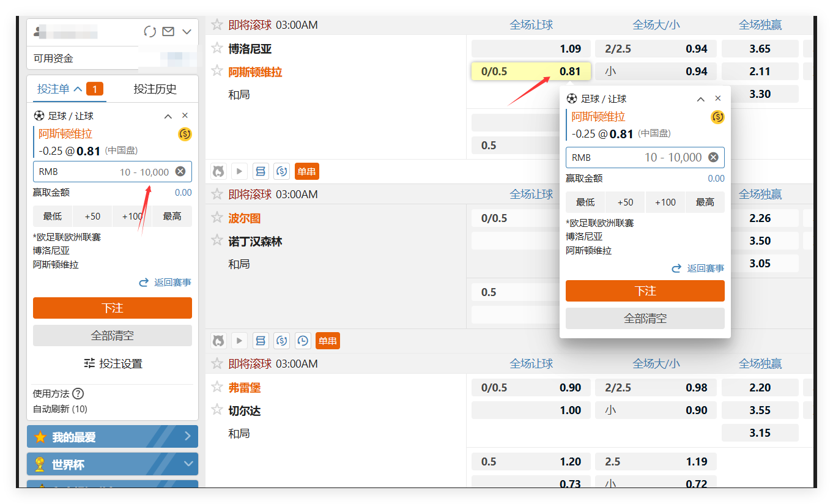The width and height of the screenshot is (833, 504).
Task: Collapse the left 足球 / 让球 bet entry
Action: pos(168,116)
